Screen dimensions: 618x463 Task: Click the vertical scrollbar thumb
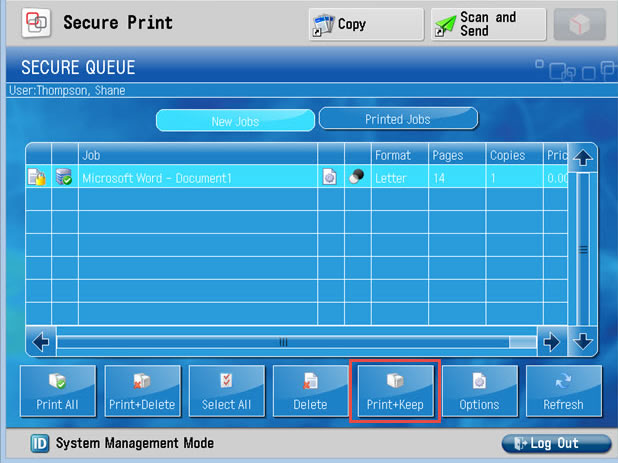point(583,249)
